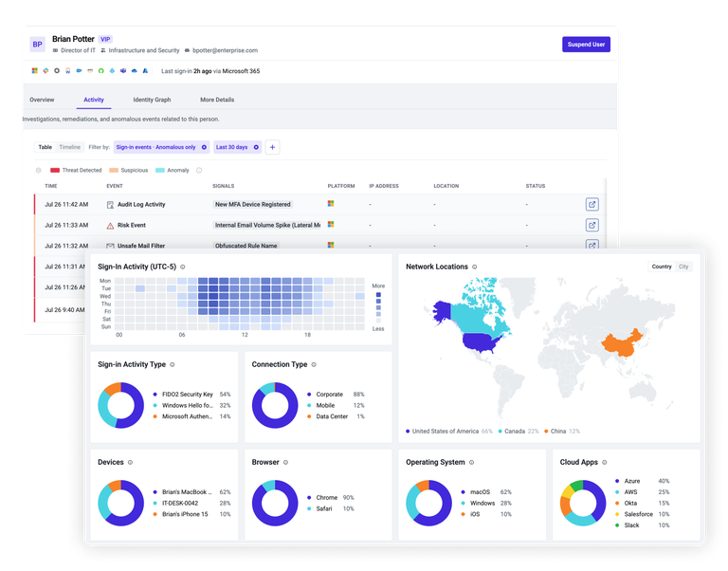The image size is (728, 571).
Task: Open the Overview tab
Action: [x=42, y=100]
